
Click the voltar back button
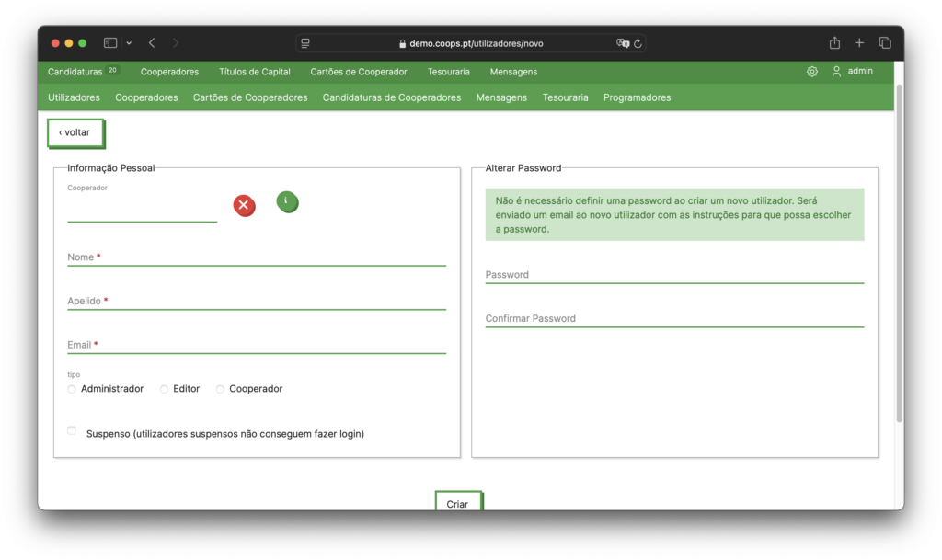point(75,132)
